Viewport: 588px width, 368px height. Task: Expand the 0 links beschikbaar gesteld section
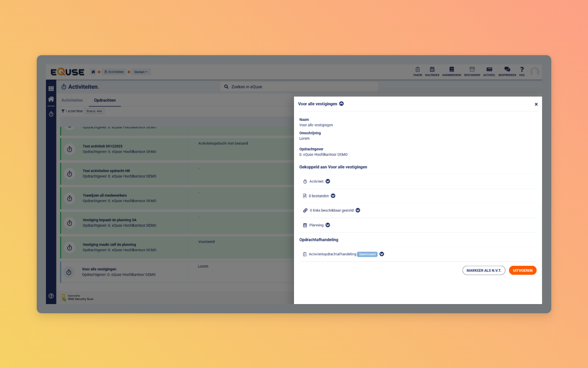pos(358,210)
